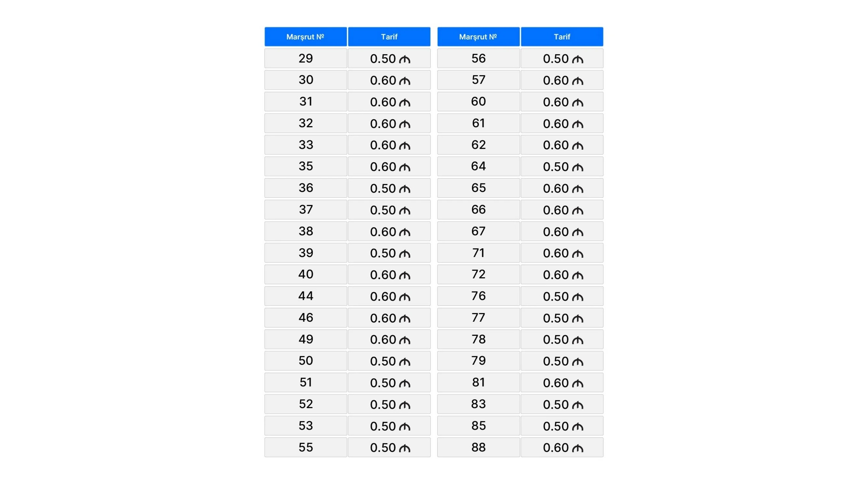Viewport: 868px width, 488px height.
Task: Click the 0.60 tariff value for route 49
Action: (383, 340)
